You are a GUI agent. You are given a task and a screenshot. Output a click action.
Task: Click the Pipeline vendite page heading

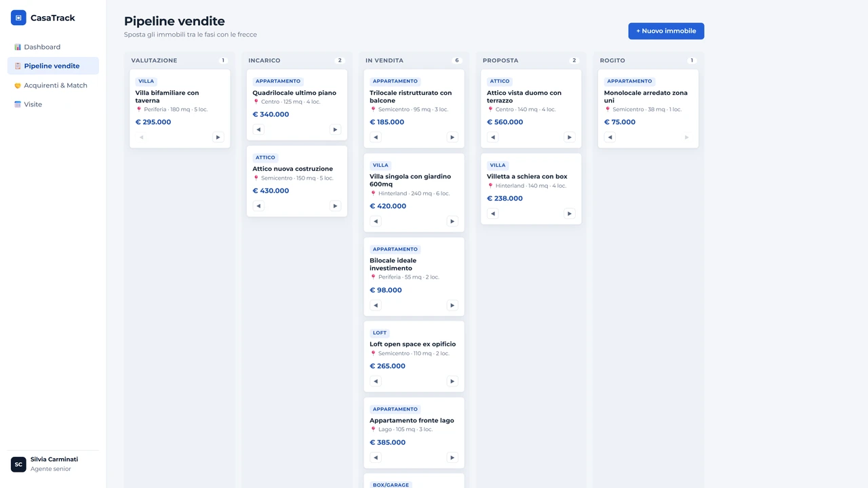[174, 21]
